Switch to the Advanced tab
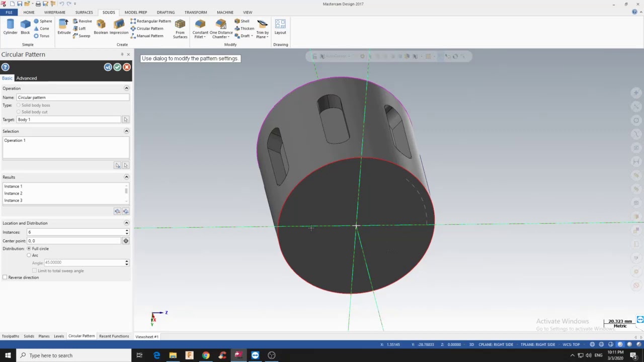This screenshot has width=644, height=362. tap(26, 78)
